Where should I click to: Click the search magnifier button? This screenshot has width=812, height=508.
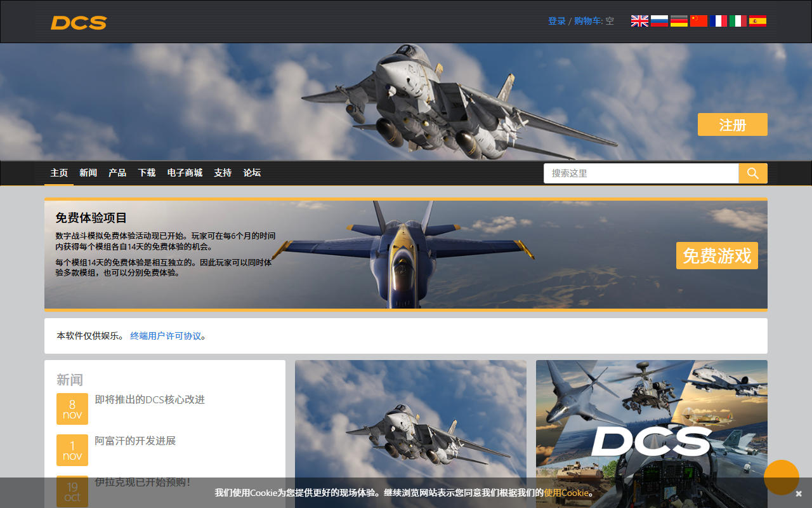(753, 173)
